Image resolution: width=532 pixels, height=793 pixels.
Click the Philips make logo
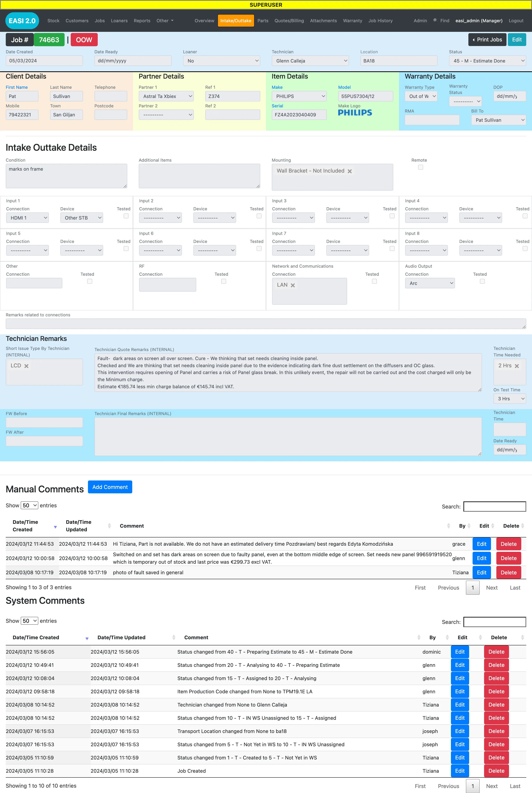click(355, 113)
